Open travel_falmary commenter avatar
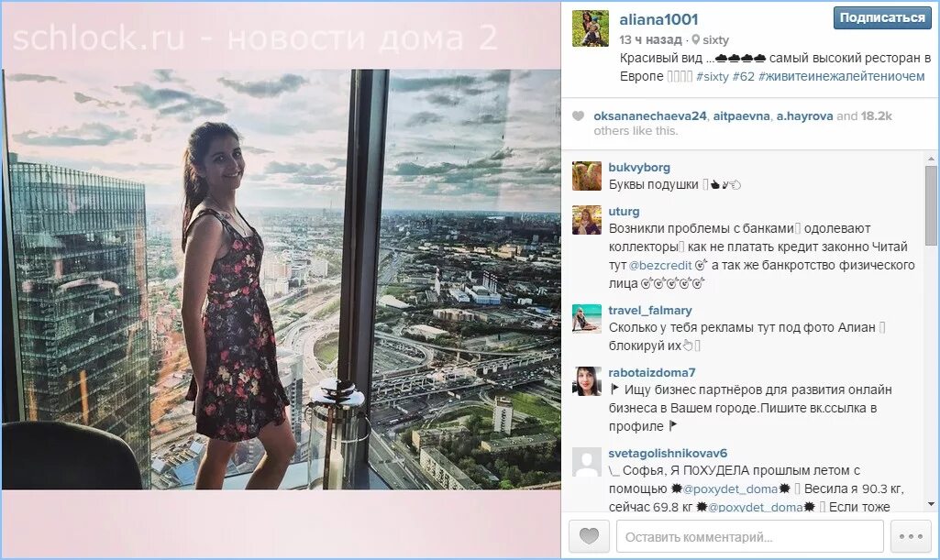The image size is (940, 560). (x=587, y=319)
